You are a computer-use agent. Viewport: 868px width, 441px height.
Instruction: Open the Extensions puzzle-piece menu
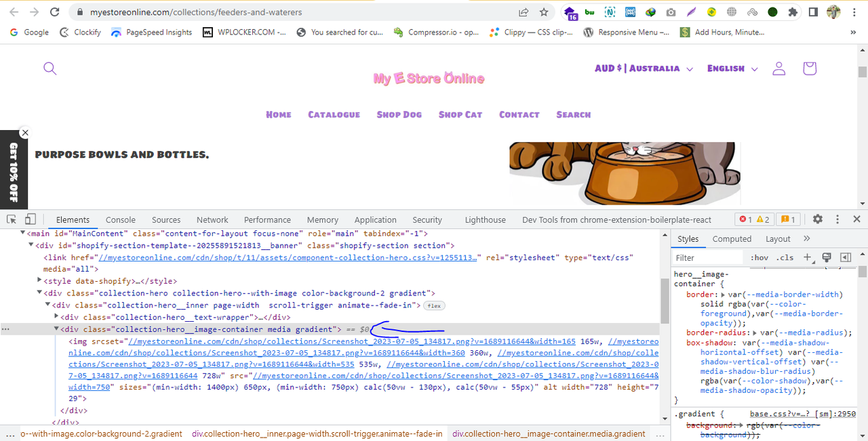point(793,12)
